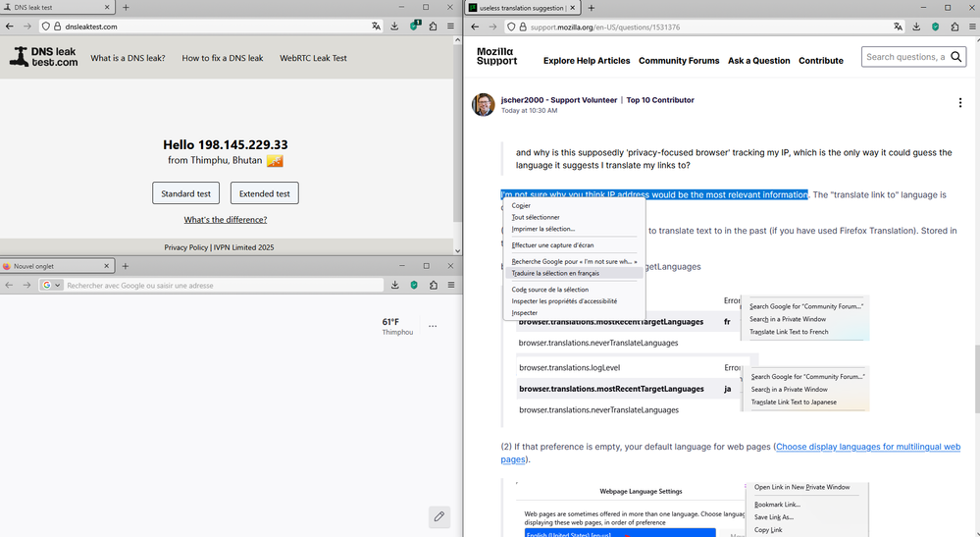Viewport: 980px width, 537px height.
Task: Open downloads in the Mozilla Support window
Action: [916, 27]
